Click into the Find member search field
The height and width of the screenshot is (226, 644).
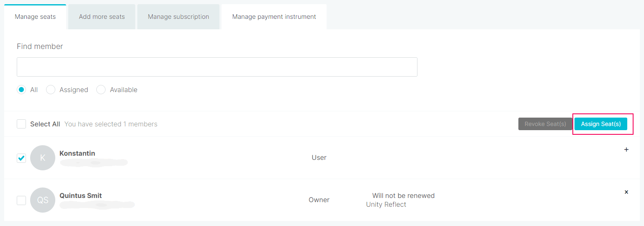[x=217, y=67]
